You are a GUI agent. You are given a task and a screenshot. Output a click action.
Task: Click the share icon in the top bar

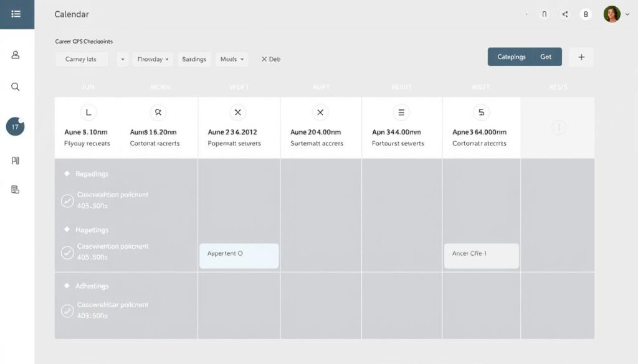tap(564, 14)
